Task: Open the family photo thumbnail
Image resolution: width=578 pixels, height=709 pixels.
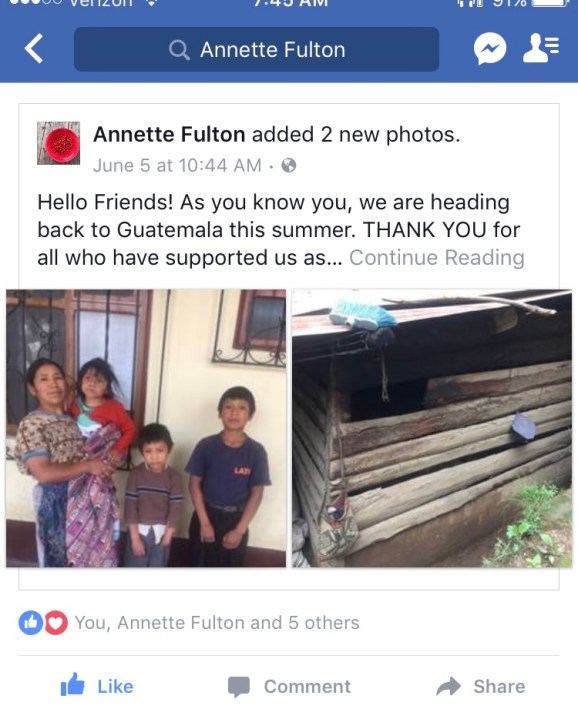Action: [146, 428]
